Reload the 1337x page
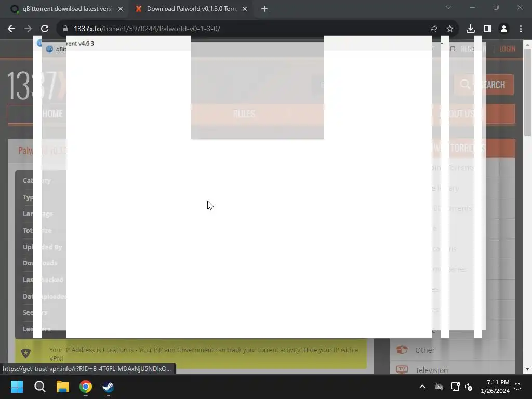The height and width of the screenshot is (399, 532). (45, 29)
